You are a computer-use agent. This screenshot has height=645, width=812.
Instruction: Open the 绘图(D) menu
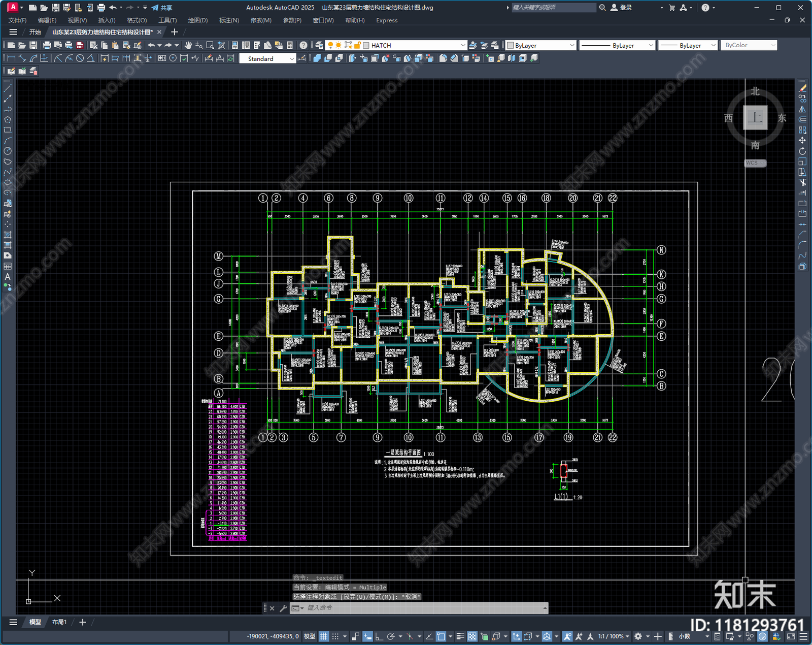198,20
